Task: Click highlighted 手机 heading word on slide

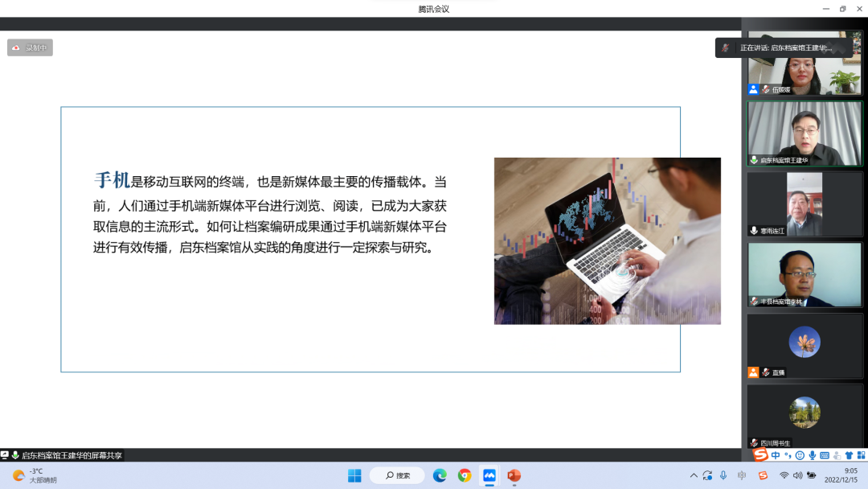Action: [x=112, y=180]
